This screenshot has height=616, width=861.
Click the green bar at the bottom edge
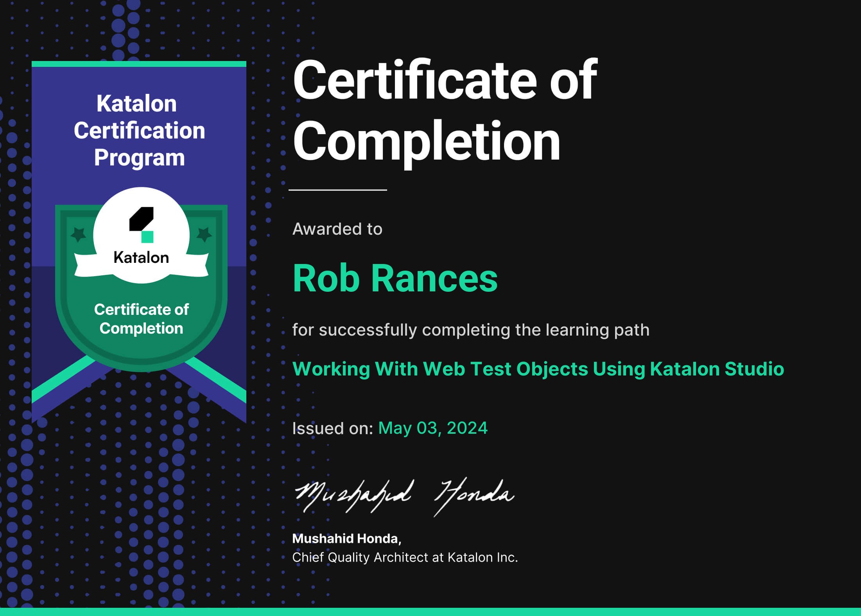click(430, 612)
